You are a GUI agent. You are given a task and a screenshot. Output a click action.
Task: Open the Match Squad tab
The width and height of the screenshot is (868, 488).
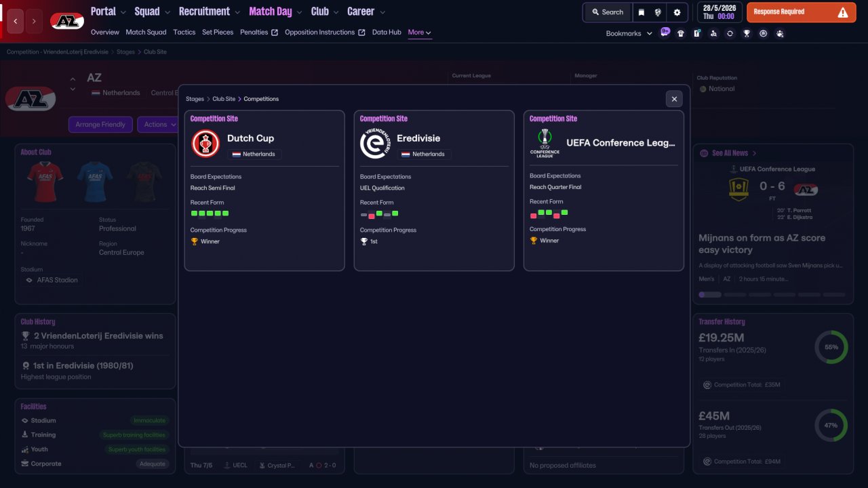(146, 33)
